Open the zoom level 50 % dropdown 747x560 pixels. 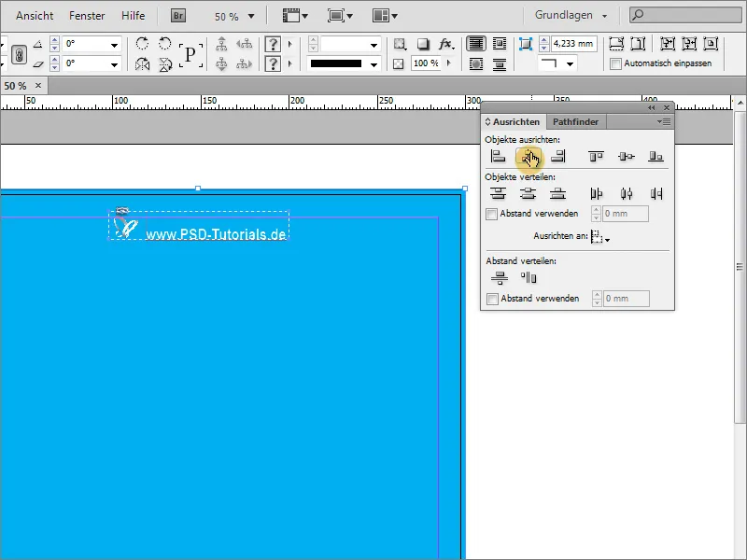tap(251, 16)
